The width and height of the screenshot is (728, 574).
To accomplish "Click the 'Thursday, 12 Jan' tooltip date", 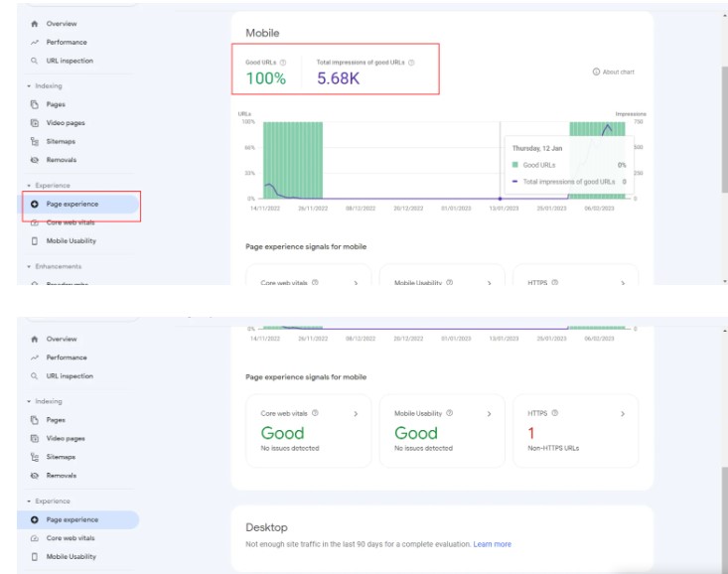I will pyautogui.click(x=537, y=149).
